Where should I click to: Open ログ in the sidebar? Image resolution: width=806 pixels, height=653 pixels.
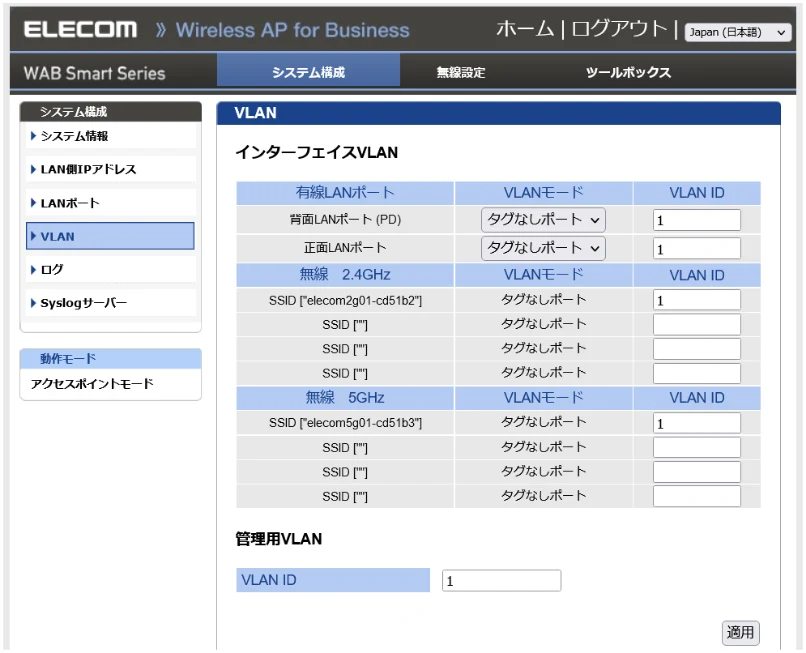pyautogui.click(x=111, y=269)
